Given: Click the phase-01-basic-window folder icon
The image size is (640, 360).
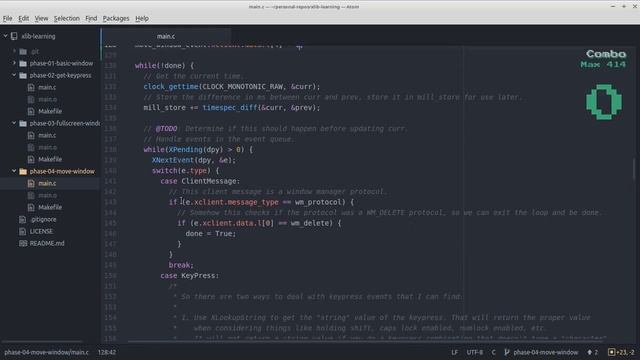Looking at the screenshot, I should [23, 64].
